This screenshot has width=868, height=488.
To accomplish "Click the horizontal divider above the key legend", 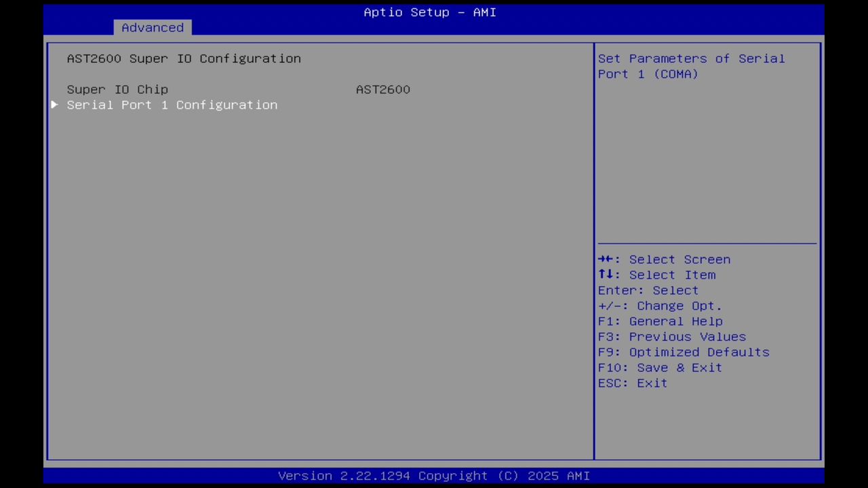I will (707, 242).
